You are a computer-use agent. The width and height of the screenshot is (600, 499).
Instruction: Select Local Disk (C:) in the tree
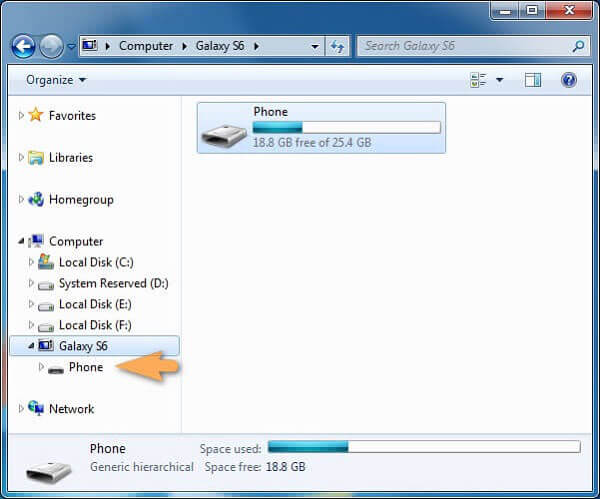96,262
